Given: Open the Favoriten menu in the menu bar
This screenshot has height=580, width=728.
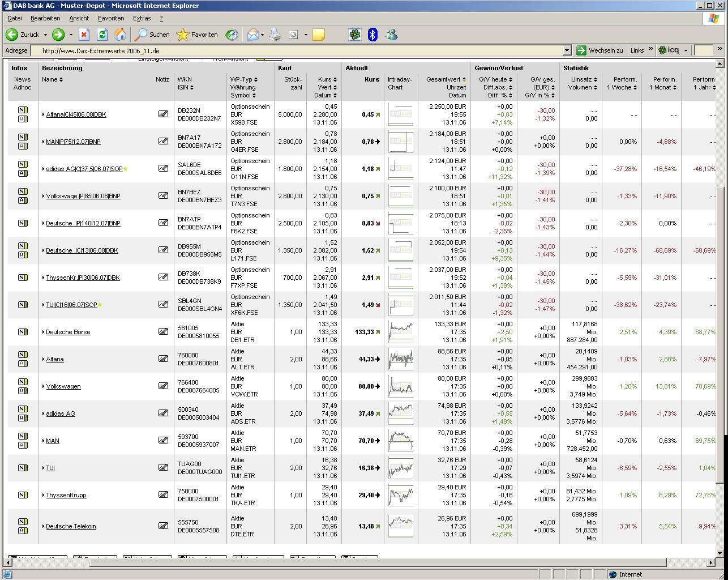Looking at the screenshot, I should tap(111, 18).
